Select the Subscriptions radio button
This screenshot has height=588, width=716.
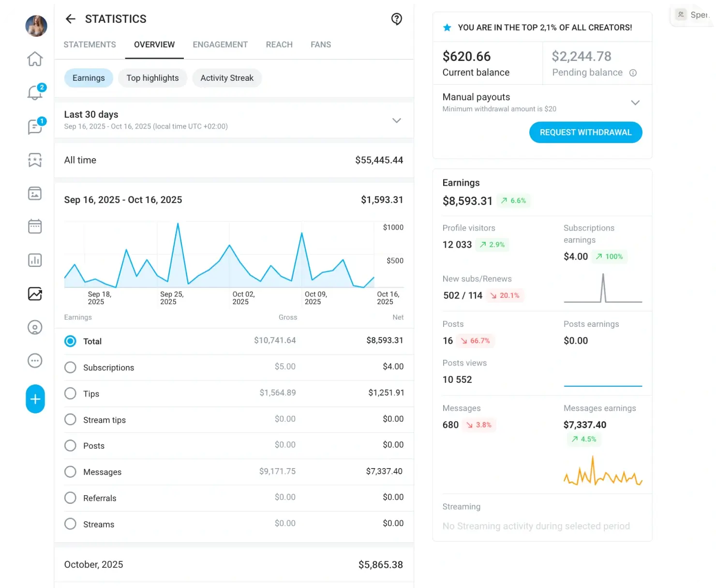[70, 367]
